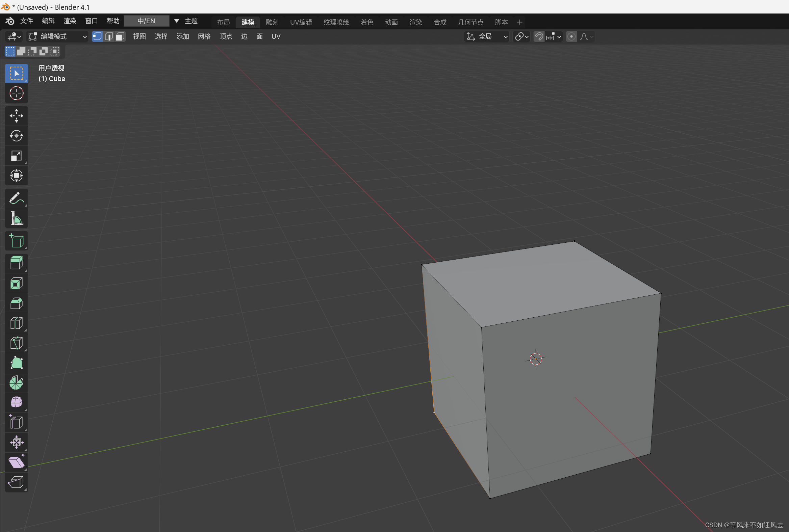
Task: Open the 网格 menu
Action: 204,36
